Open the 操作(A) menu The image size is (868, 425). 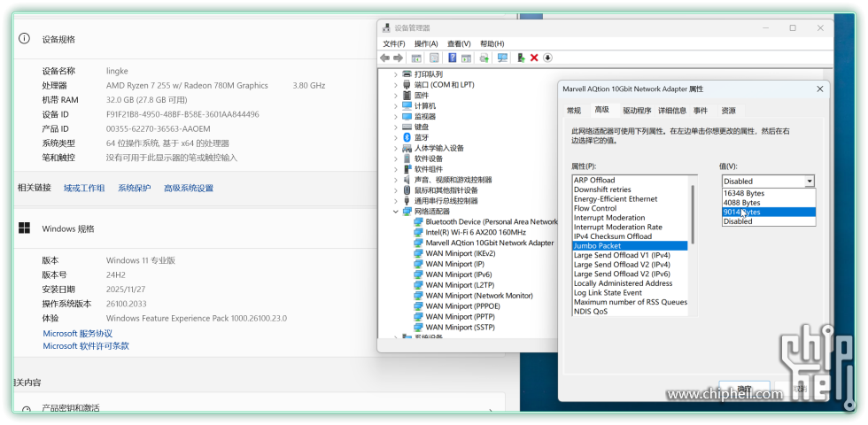click(x=426, y=43)
